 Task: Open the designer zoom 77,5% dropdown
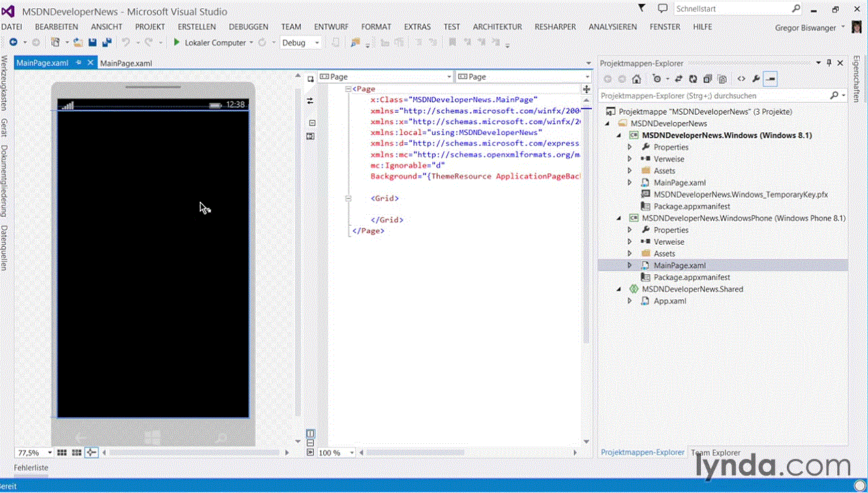tap(50, 452)
